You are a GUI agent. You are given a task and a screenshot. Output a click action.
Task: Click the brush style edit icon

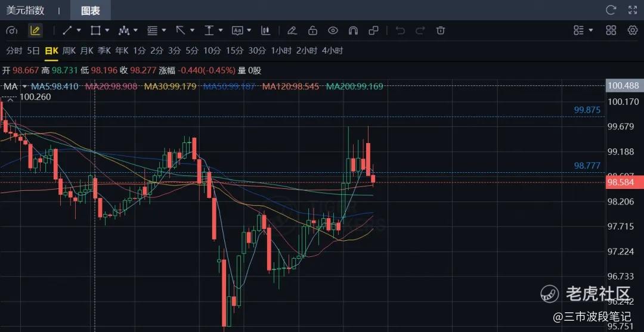coord(292,30)
